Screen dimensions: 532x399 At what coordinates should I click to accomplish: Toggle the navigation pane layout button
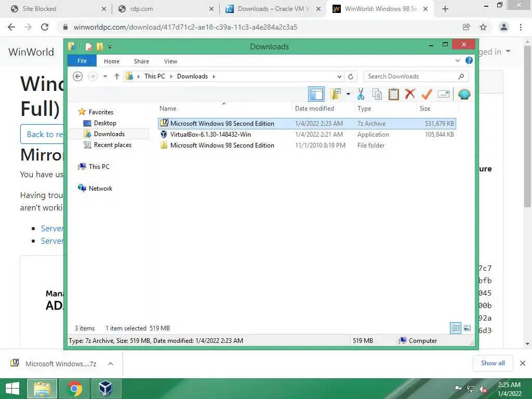tap(316, 95)
